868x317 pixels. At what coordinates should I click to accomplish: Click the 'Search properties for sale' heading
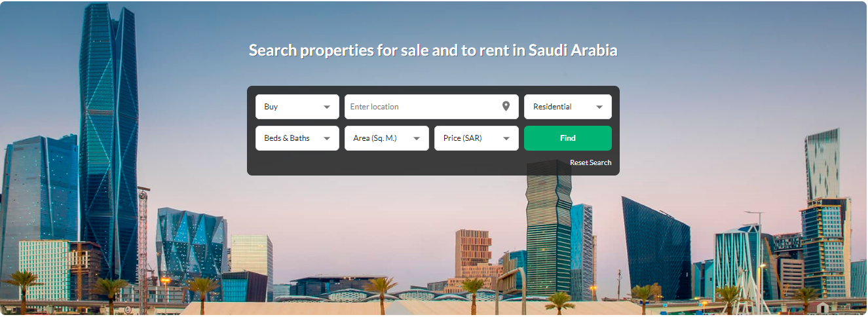(x=433, y=50)
